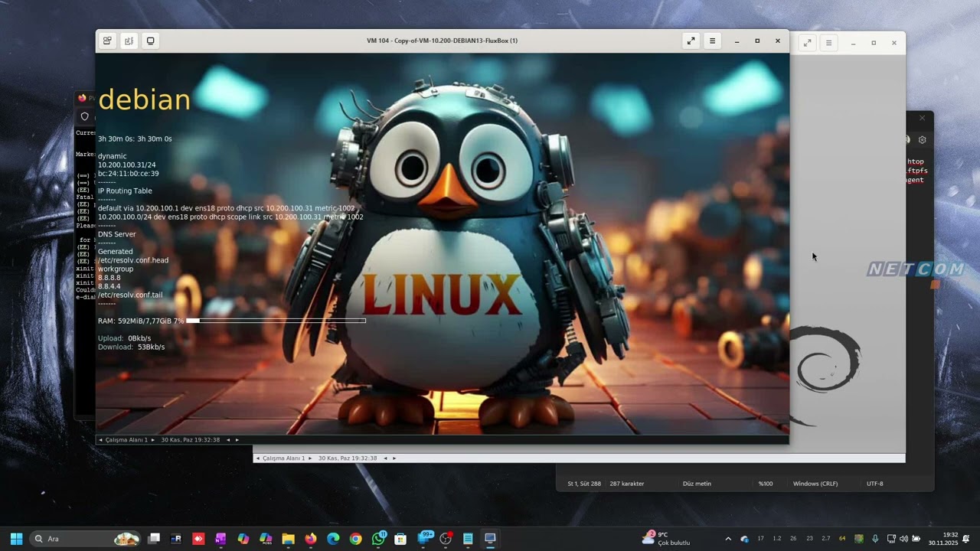This screenshot has height=551, width=980.
Task: Click the 'htop' text in the background terminal
Action: point(916,161)
